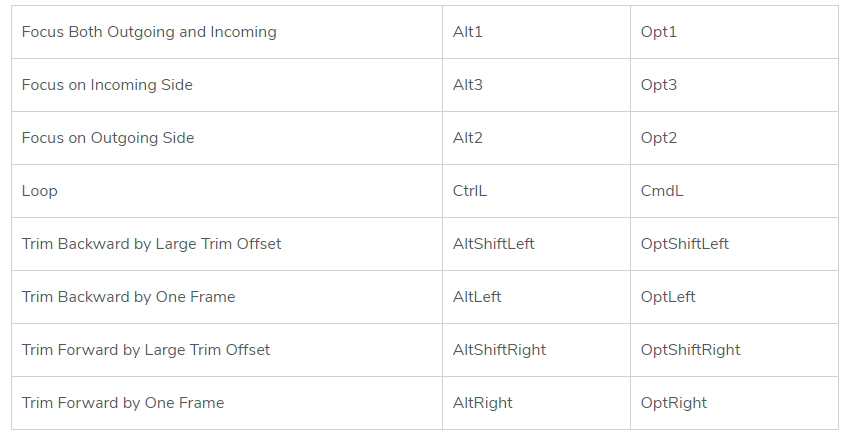Select the Alt3 shortcut cell
This screenshot has width=853, height=439.
468,85
